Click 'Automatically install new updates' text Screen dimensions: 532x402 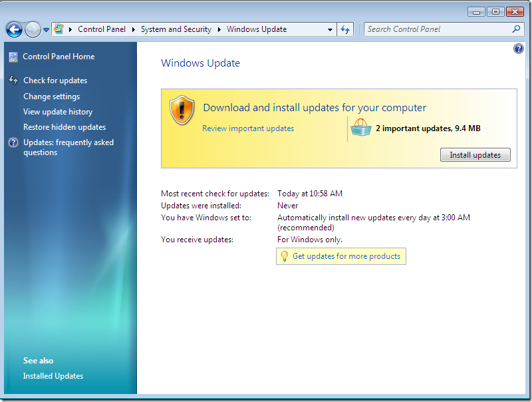tap(336, 218)
